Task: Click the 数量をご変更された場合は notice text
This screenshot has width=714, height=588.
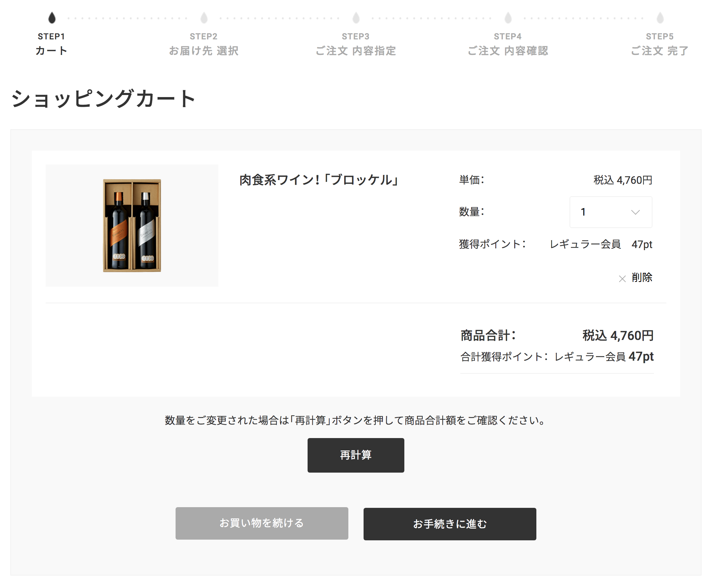Action: [356, 420]
